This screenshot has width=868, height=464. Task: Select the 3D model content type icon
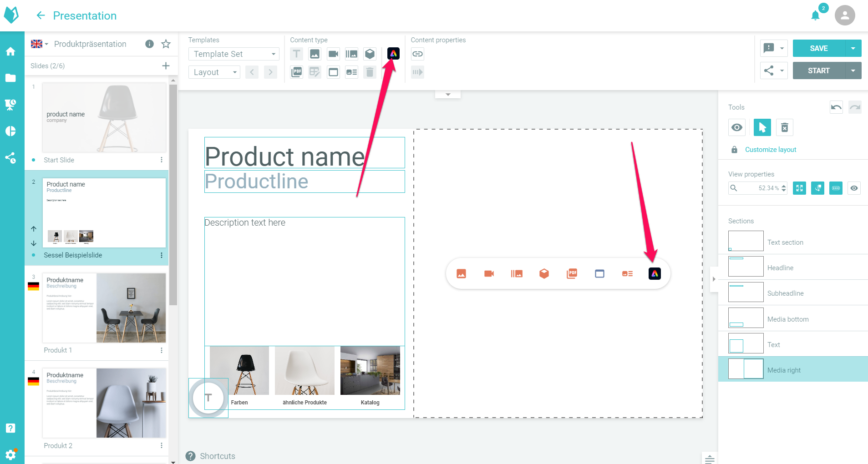pyautogui.click(x=370, y=54)
